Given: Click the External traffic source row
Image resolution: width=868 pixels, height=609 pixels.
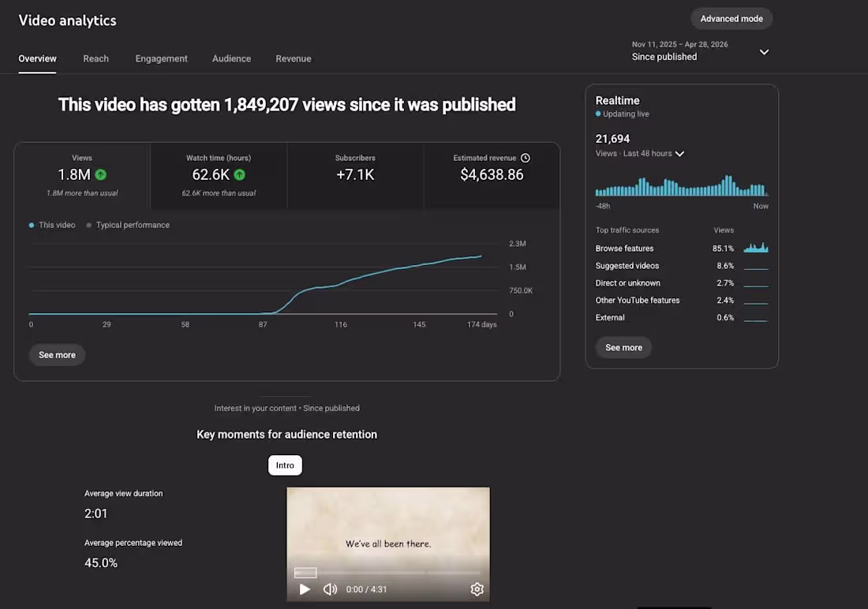Looking at the screenshot, I should pos(682,317).
